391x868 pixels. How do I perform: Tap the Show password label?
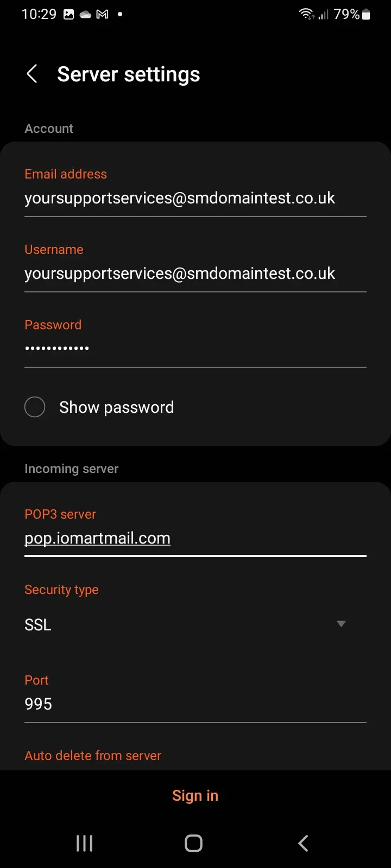117,407
